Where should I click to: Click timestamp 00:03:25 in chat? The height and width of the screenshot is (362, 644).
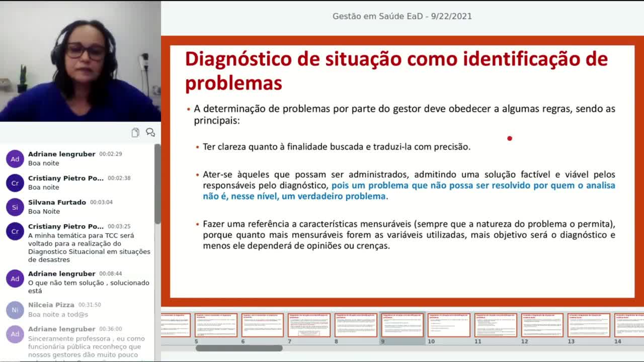(x=119, y=226)
